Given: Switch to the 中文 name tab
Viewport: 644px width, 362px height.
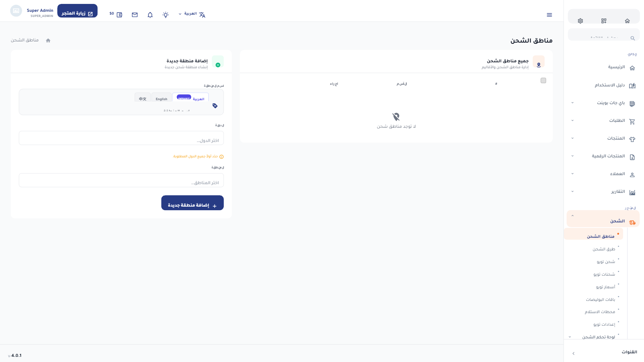Looking at the screenshot, I should (142, 98).
